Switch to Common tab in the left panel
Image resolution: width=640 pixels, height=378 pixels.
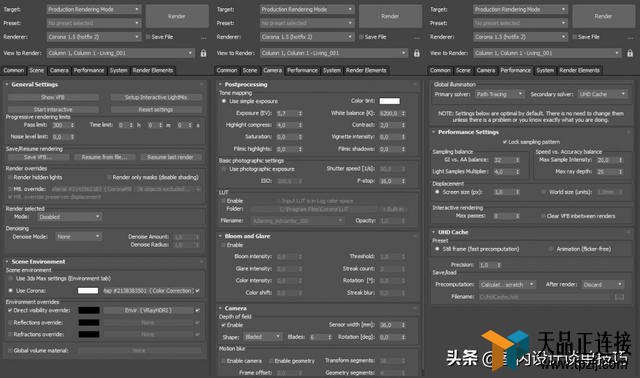(14, 71)
